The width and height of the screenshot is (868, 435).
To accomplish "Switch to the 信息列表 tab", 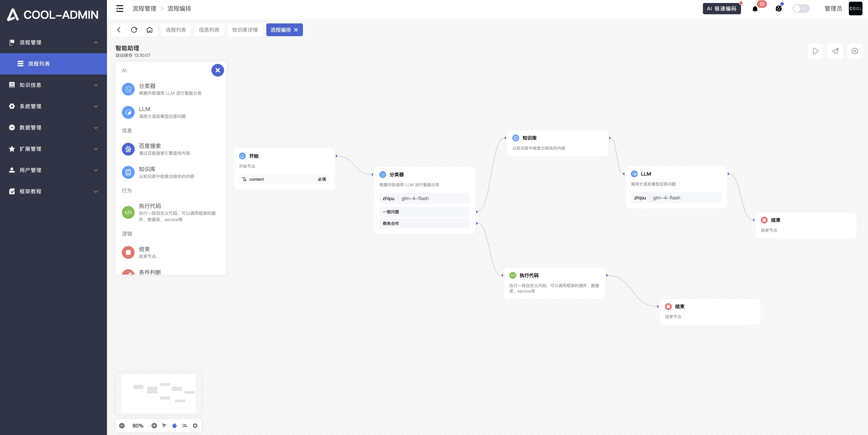I will [209, 30].
